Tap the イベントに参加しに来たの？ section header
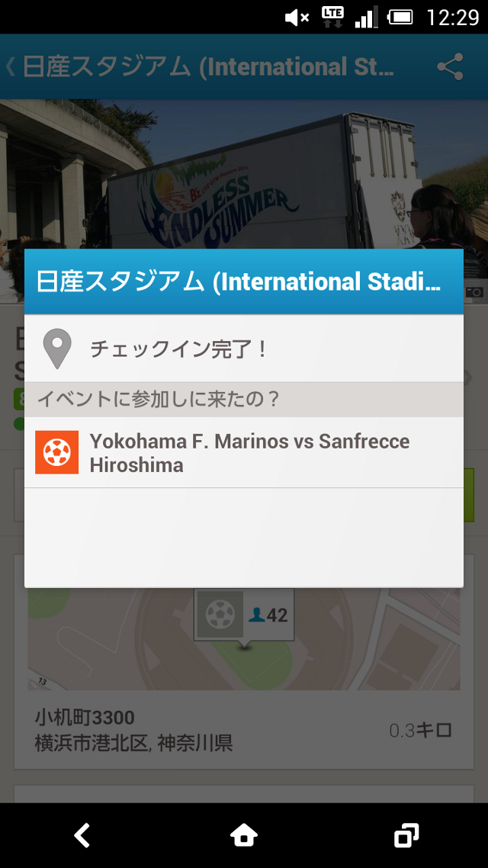 244,399
